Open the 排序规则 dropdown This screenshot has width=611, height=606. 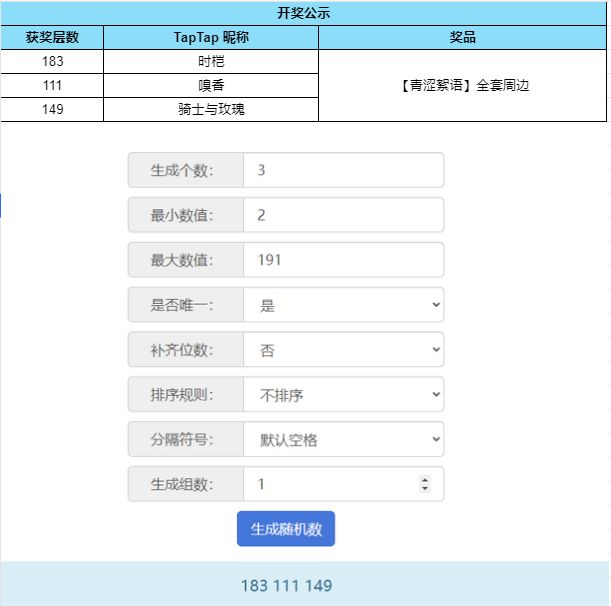[344, 394]
